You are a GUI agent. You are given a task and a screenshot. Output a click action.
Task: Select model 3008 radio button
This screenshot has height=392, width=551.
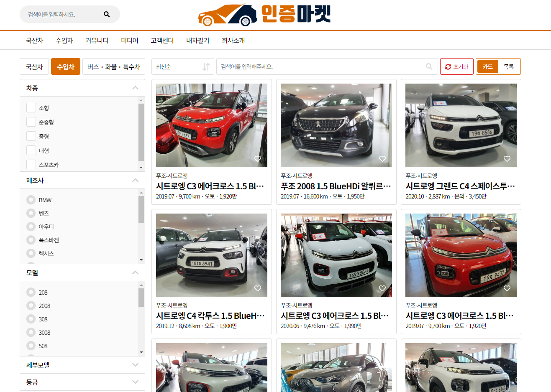coord(31,332)
